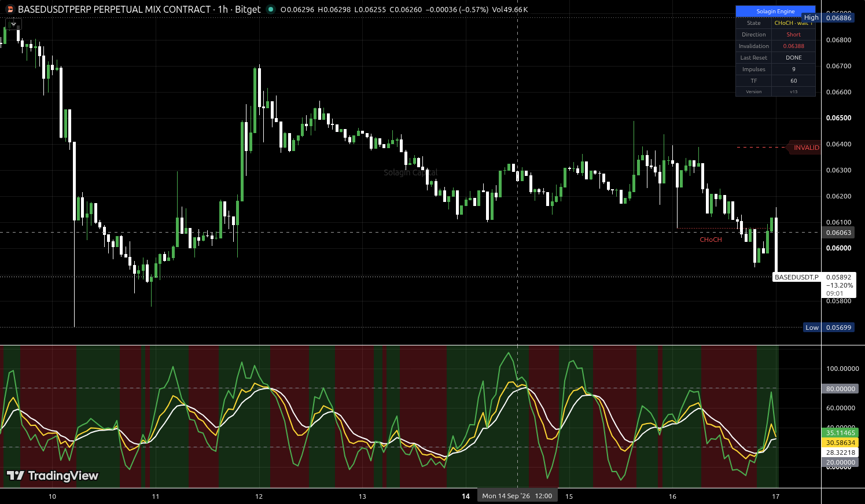
Task: Click the 0.06063 crosshair price label
Action: click(x=838, y=233)
